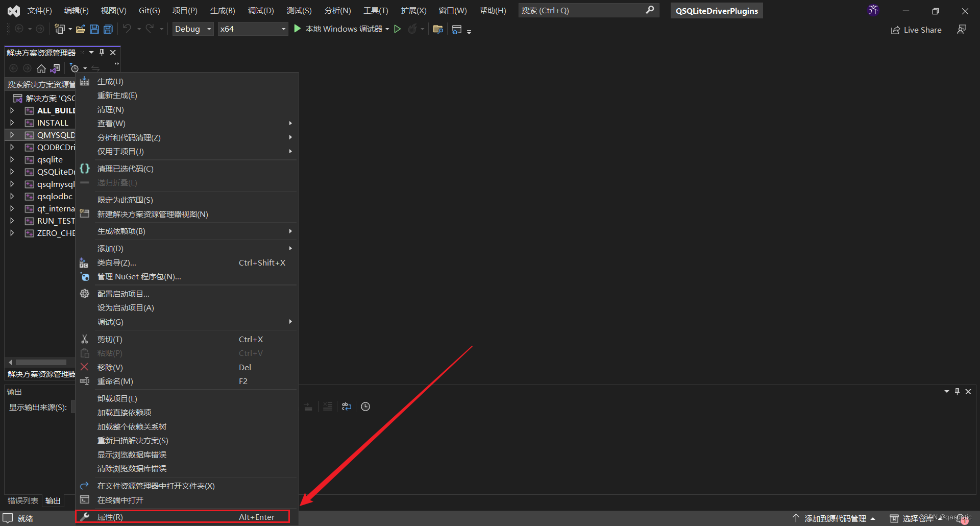Click the Solution Explorer search field
Image resolution: width=980 pixels, height=526 pixels.
pyautogui.click(x=41, y=84)
